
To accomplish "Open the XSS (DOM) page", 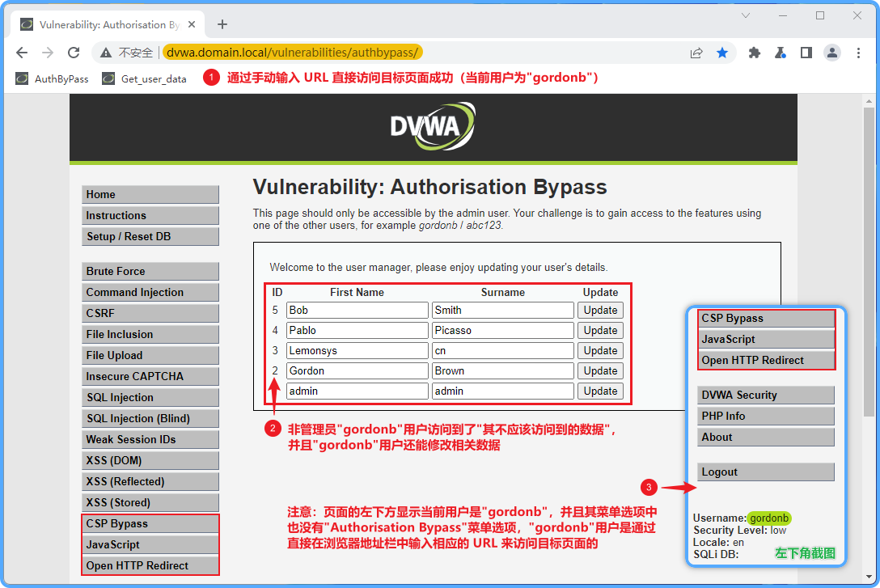I will [150, 461].
